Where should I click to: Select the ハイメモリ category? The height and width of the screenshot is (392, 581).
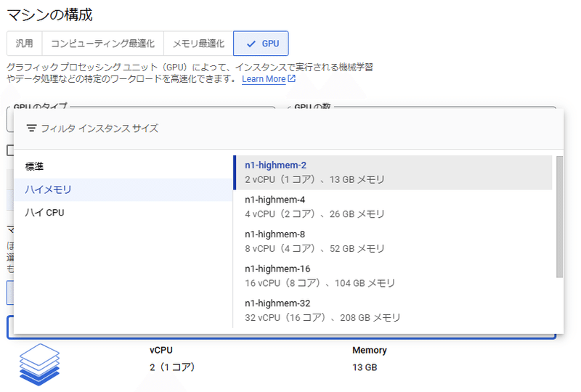[x=123, y=189]
